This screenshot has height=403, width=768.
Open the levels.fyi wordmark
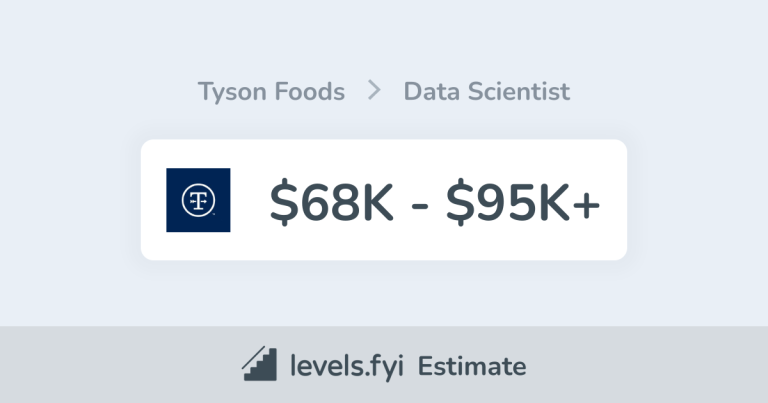[347, 367]
